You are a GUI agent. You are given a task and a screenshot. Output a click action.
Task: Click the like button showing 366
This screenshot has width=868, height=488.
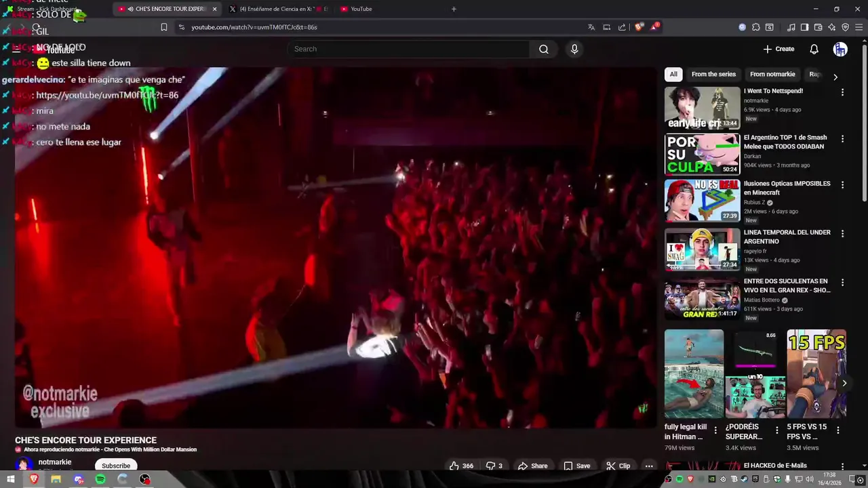pyautogui.click(x=461, y=466)
